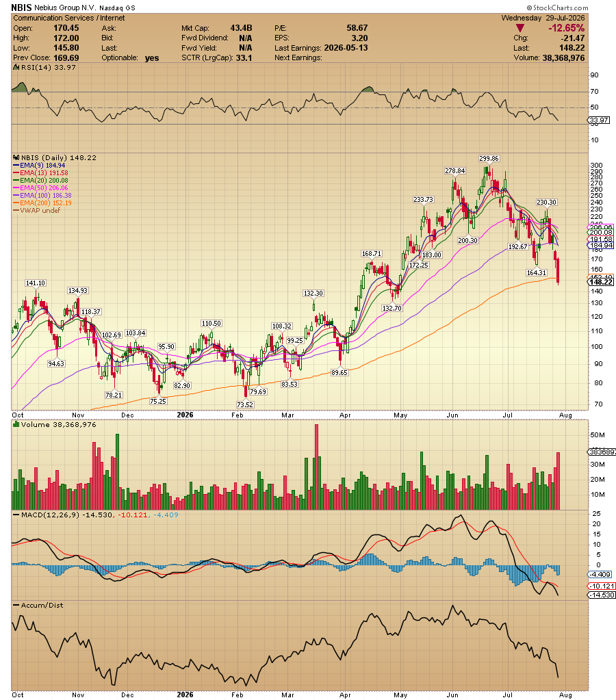616x700 pixels.
Task: Click the 132.30 price label
Action: (x=313, y=294)
